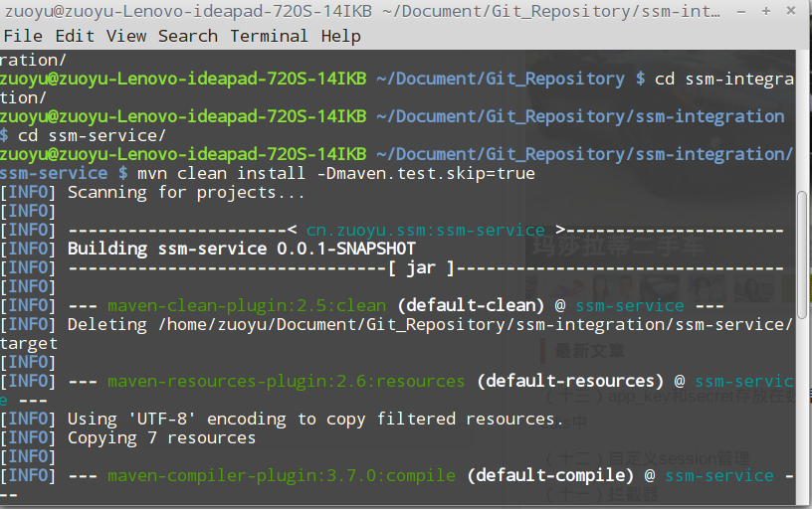Image resolution: width=812 pixels, height=509 pixels.
Task: Click the cyan 'cn.zuoyu.ssm:ssm-service' text
Action: tap(425, 230)
